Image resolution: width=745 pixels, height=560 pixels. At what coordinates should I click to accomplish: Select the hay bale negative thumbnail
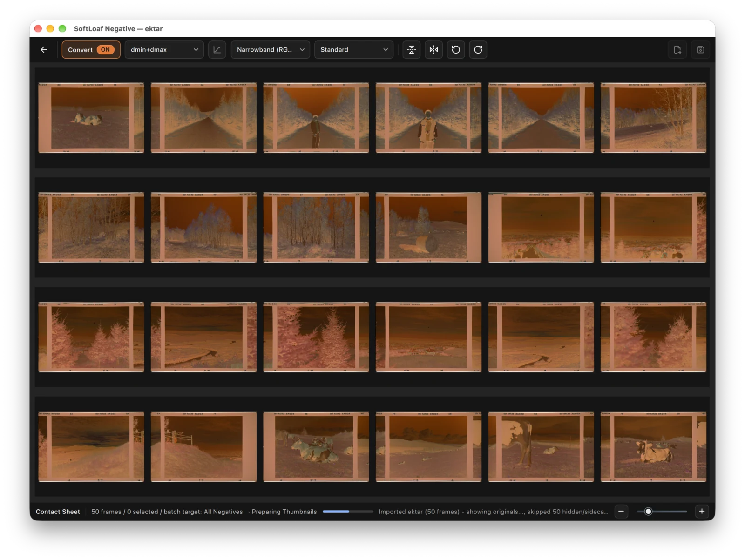coord(428,227)
